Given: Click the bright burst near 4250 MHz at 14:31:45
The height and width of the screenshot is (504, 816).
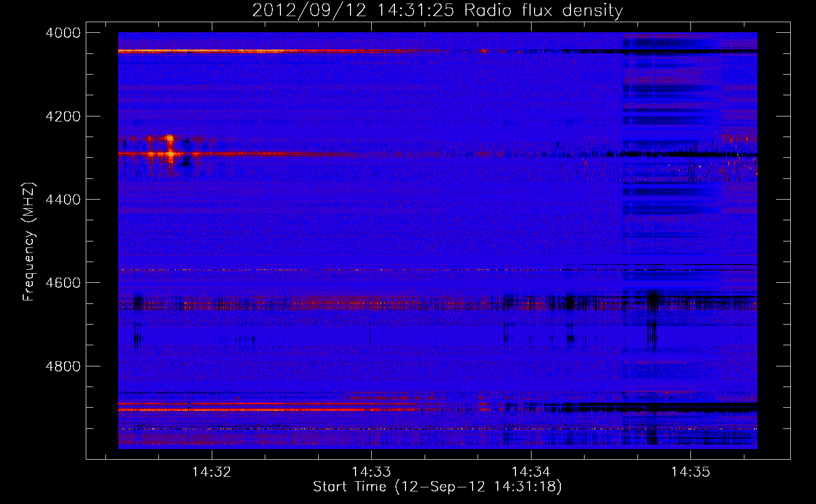Looking at the screenshot, I should [x=169, y=138].
